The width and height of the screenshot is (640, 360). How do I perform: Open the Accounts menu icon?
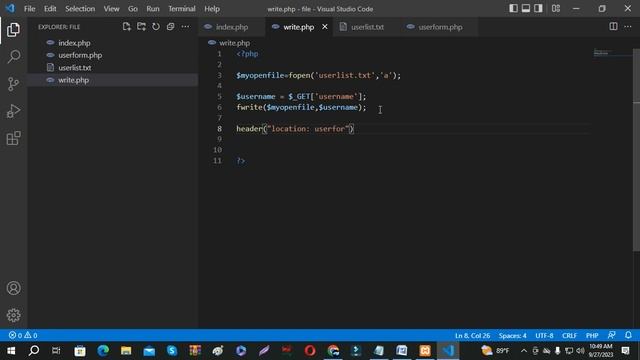(13, 288)
